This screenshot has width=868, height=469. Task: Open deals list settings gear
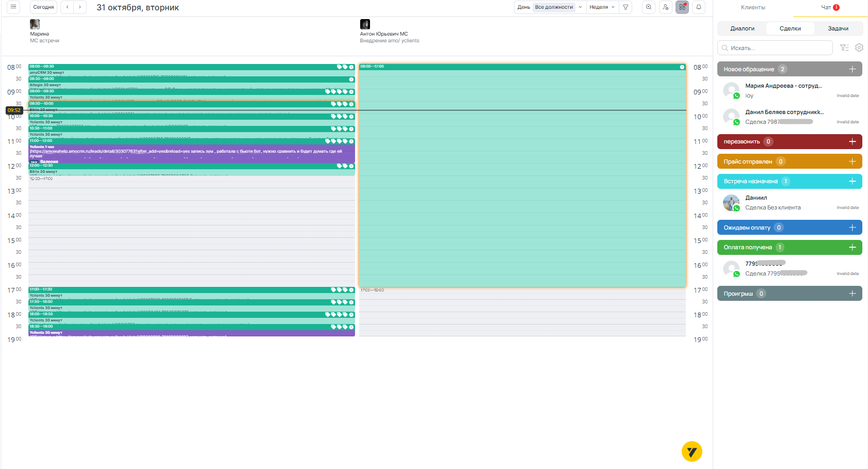859,47
